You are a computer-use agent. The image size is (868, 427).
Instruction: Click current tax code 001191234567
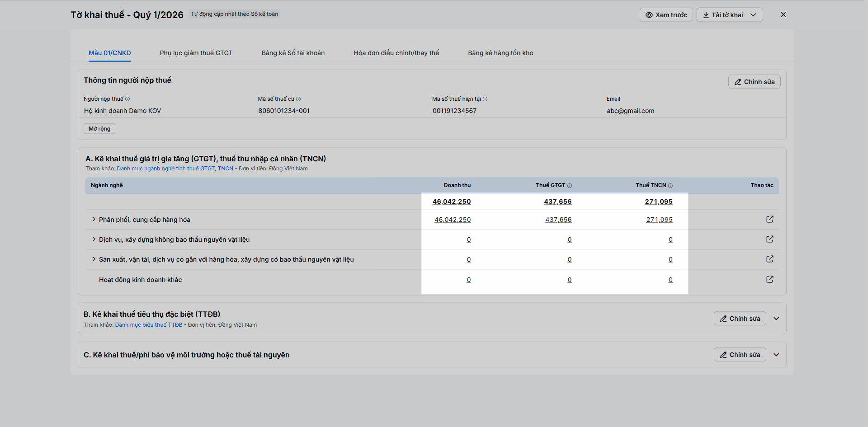pyautogui.click(x=454, y=111)
